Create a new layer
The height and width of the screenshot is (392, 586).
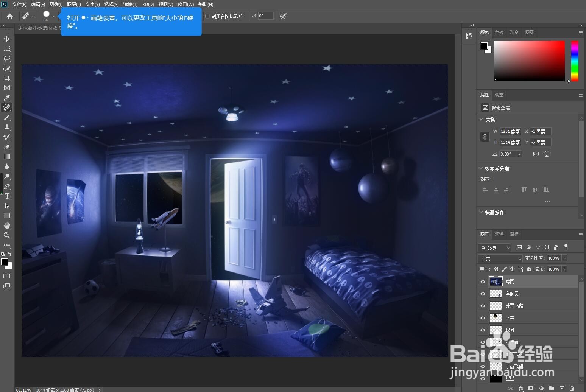tap(562, 388)
